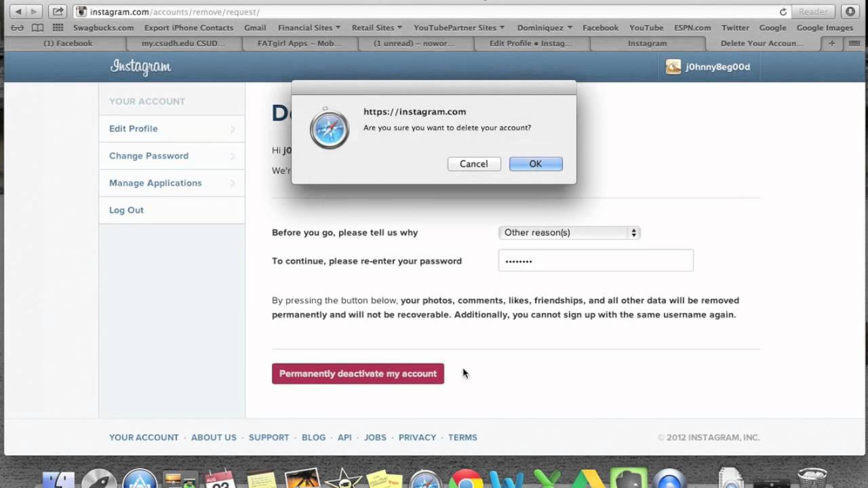This screenshot has height=488, width=868.
Task: Switch to Edit Profile Instagram tab
Action: tap(531, 43)
